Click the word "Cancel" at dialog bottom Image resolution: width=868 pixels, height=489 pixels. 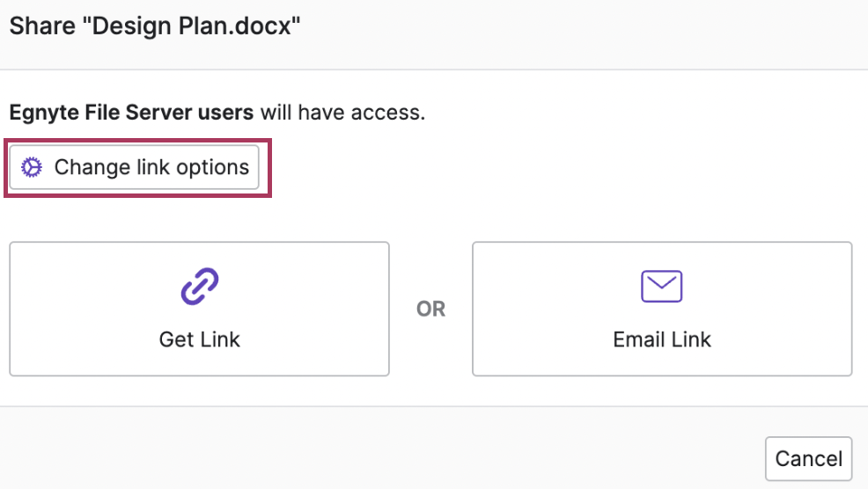[x=809, y=458]
